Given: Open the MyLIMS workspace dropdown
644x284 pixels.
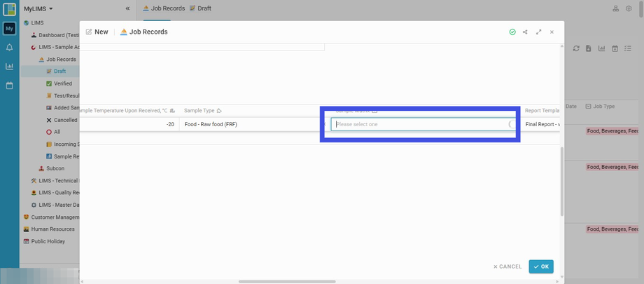Looking at the screenshot, I should pos(38,8).
